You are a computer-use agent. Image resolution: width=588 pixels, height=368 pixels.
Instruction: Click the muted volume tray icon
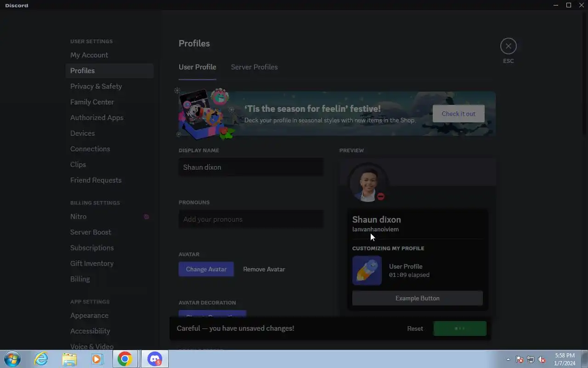542,359
